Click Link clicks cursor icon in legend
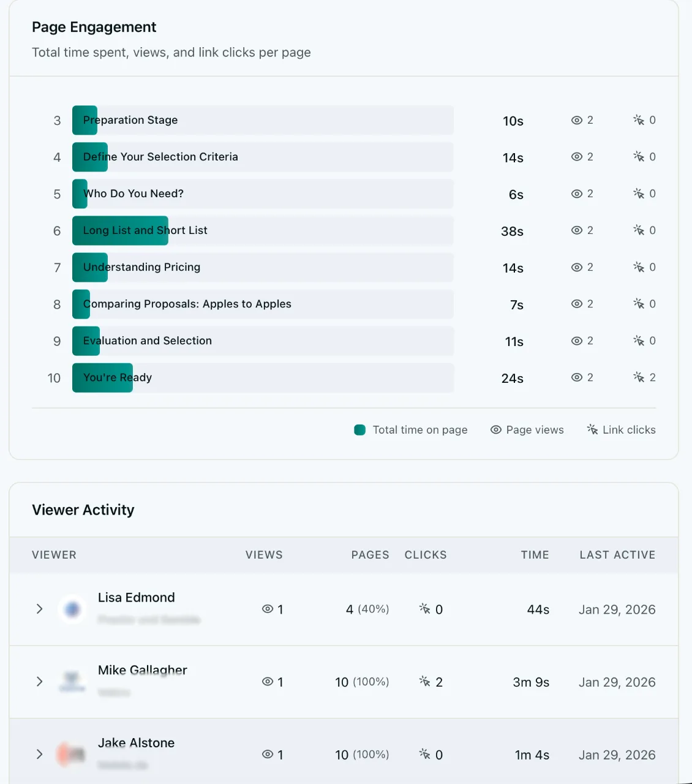Screen dimensions: 692x784 pyautogui.click(x=592, y=429)
